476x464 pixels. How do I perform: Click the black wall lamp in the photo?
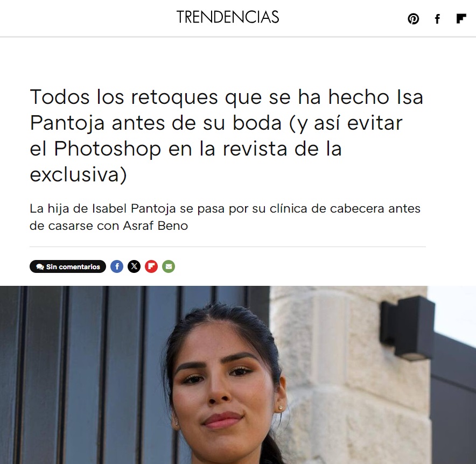point(407,328)
